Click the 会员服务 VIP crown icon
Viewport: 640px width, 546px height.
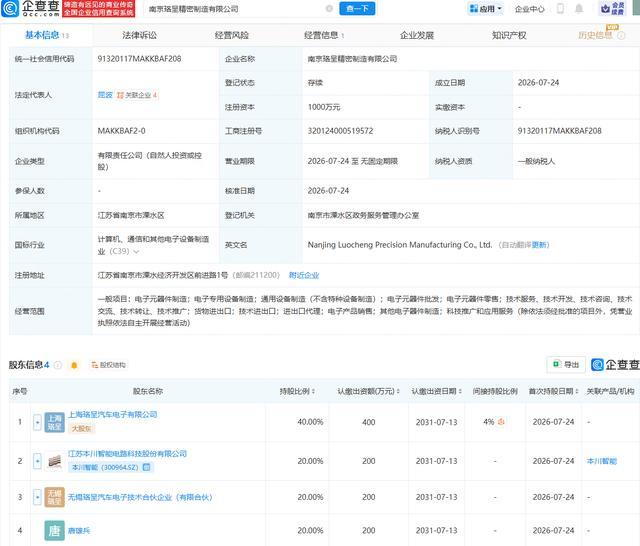[613, 9]
